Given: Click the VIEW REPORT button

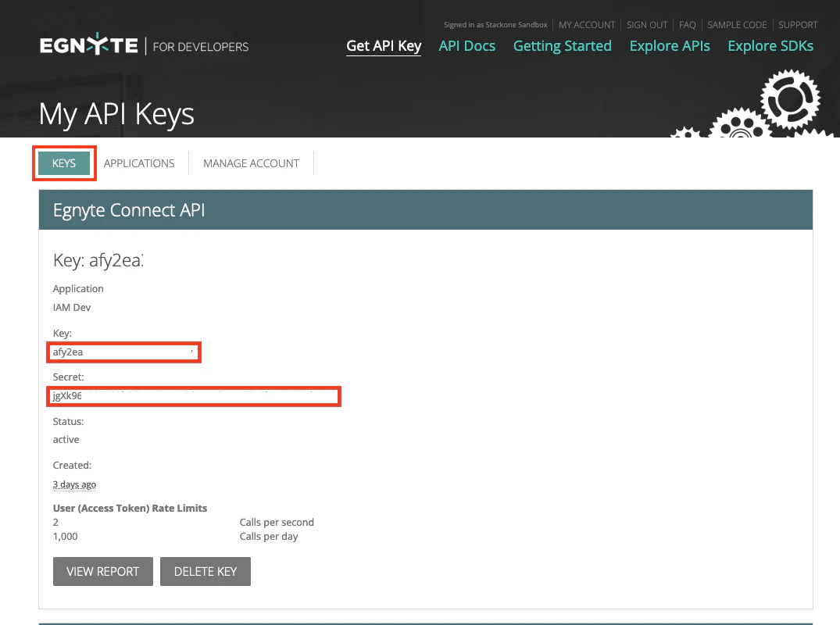Looking at the screenshot, I should (103, 571).
